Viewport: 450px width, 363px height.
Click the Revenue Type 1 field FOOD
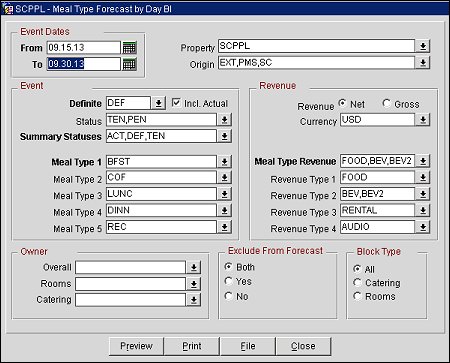coord(378,178)
